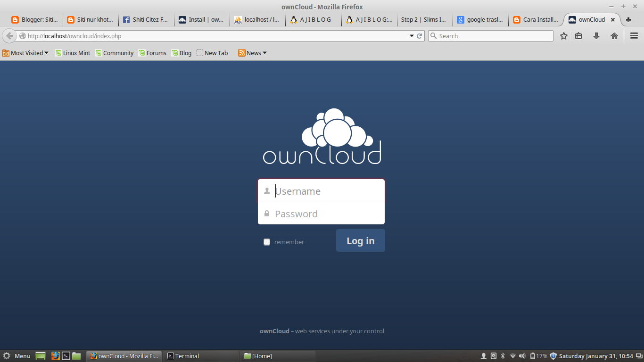Open Terminal from the taskbar launcher
This screenshot has height=362, width=644.
66,356
